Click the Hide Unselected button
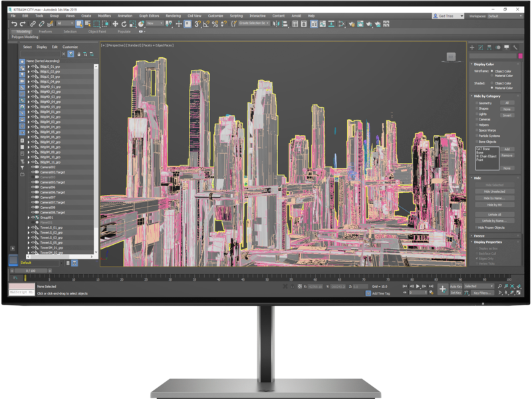 pos(495,192)
